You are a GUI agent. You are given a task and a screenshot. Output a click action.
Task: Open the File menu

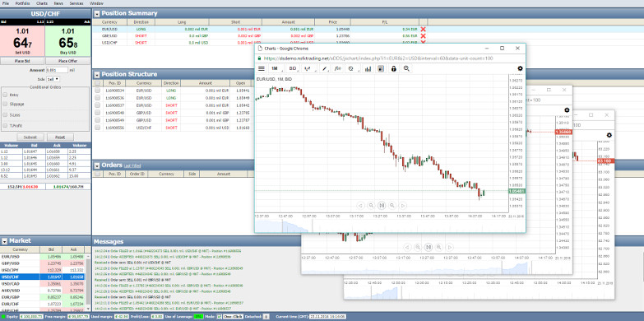[6, 3]
